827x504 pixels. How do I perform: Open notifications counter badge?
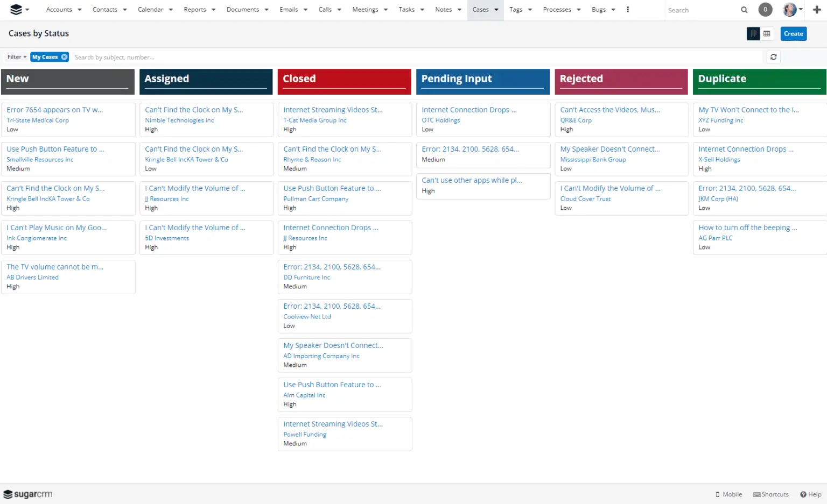tap(765, 10)
